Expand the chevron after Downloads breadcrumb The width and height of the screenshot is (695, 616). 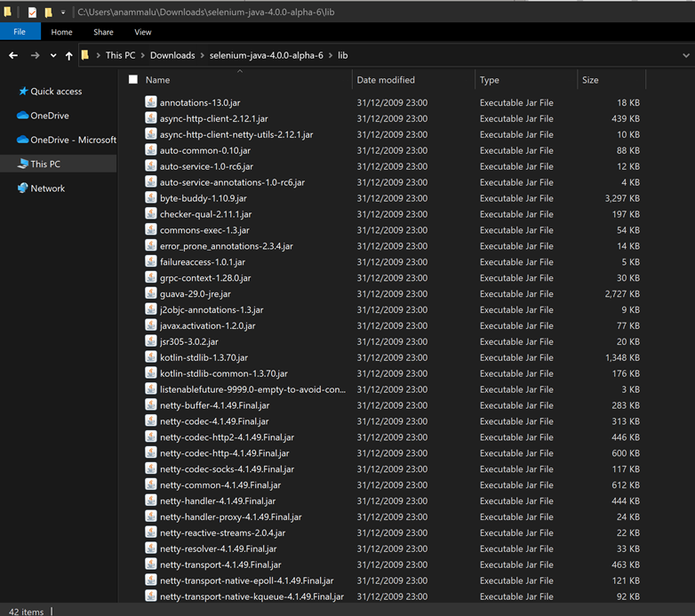[202, 55]
